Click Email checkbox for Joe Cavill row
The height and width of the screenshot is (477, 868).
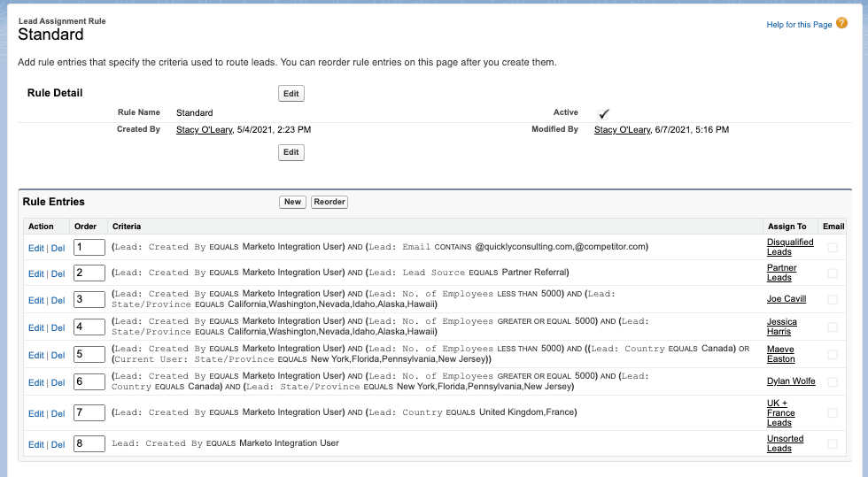point(832,299)
